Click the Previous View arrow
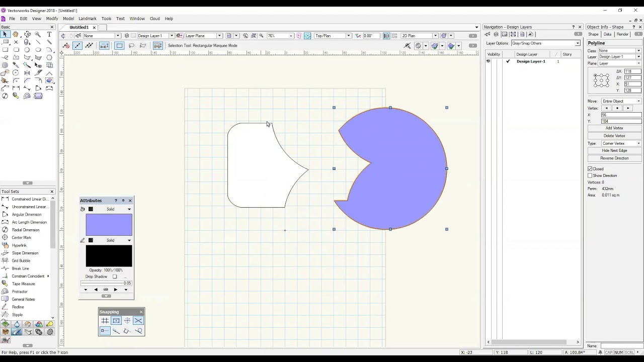Viewport: 644px width, 362px height. [x=63, y=36]
